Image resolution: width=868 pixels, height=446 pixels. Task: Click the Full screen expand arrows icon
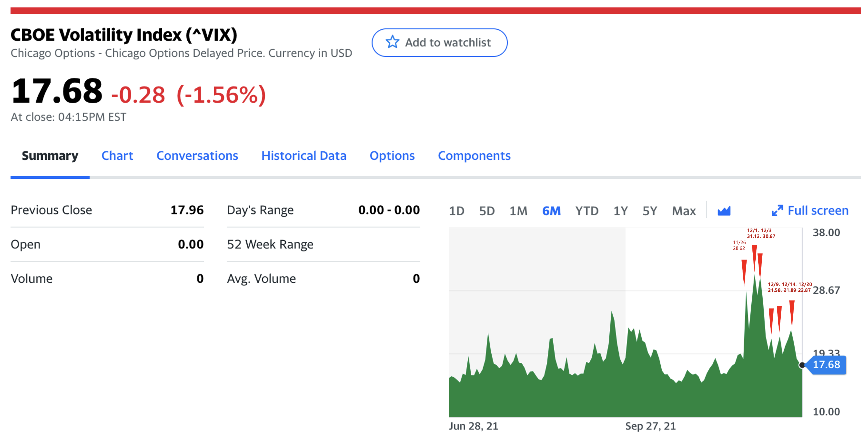point(777,211)
